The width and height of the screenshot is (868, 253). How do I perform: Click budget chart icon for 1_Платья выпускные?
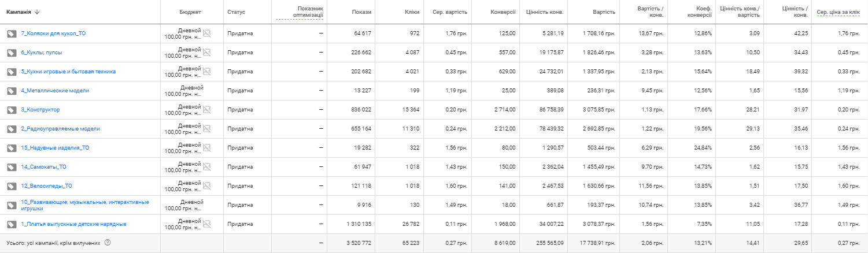point(206,224)
